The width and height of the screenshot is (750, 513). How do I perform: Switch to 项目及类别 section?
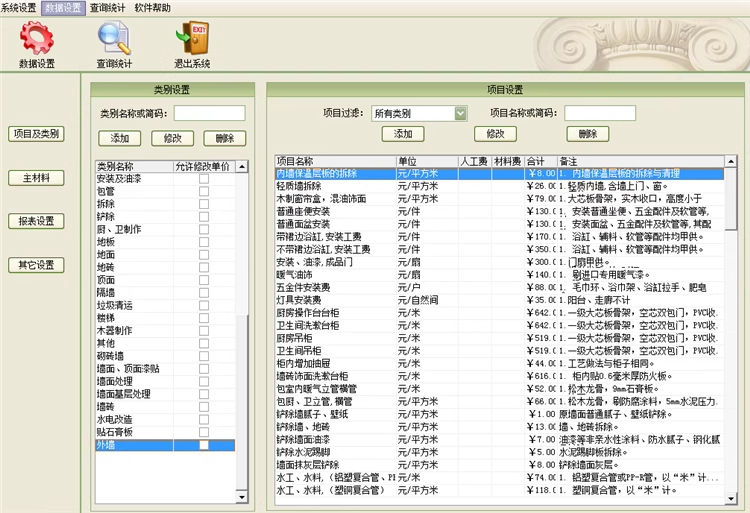tap(36, 134)
